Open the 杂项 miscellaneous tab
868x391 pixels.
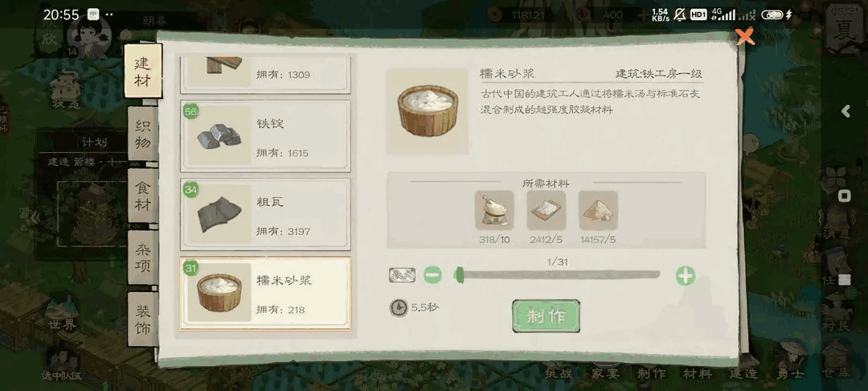tap(143, 257)
